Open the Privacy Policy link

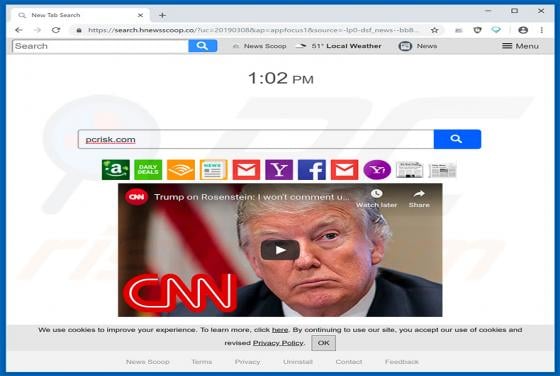coord(278,343)
